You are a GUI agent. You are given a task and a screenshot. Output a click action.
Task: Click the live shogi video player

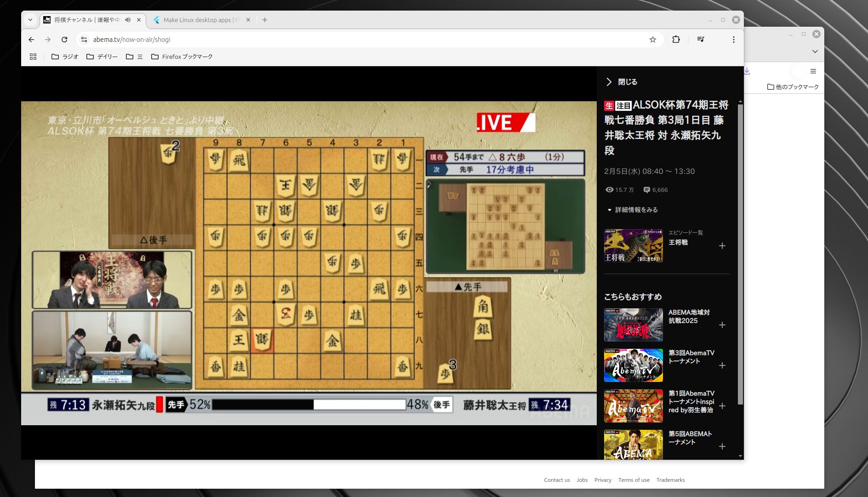click(x=309, y=263)
